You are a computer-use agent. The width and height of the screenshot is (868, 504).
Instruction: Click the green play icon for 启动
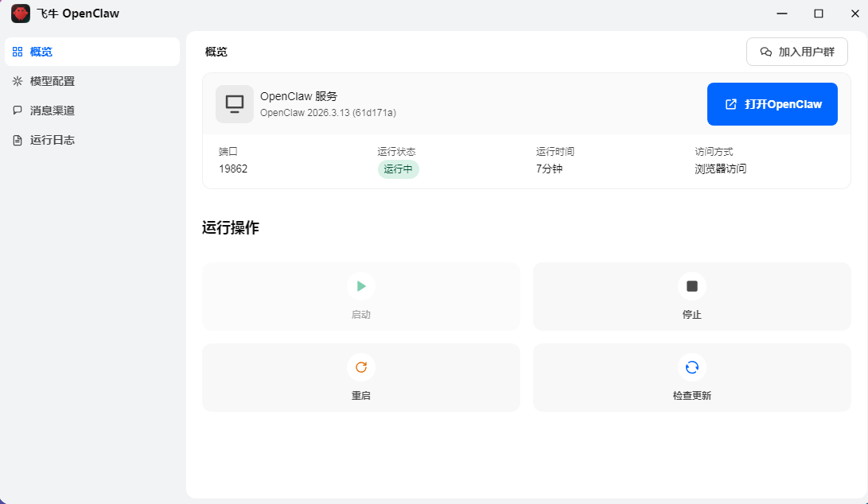tap(361, 286)
